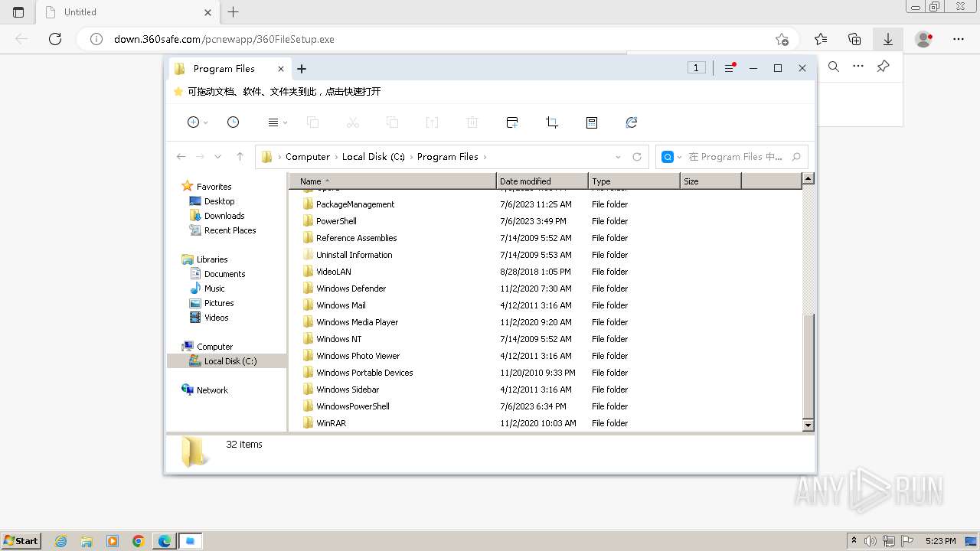The height and width of the screenshot is (551, 980).
Task: Select Desktop in the navigation pane
Action: pos(219,201)
